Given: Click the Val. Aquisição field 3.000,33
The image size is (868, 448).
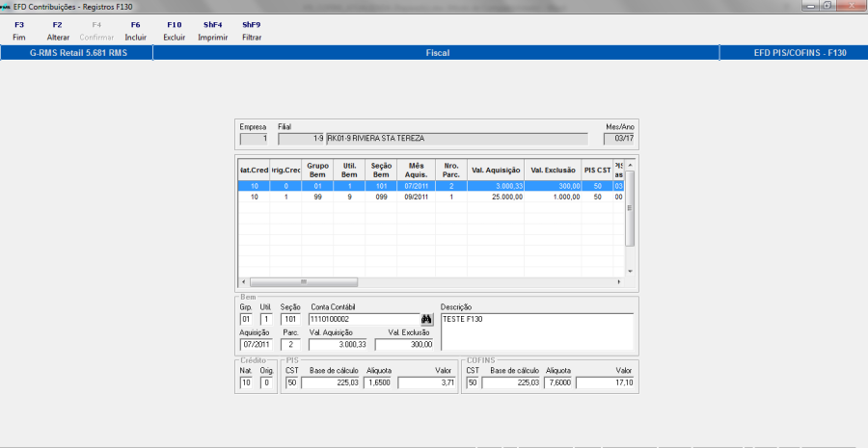Looking at the screenshot, I should point(339,345).
